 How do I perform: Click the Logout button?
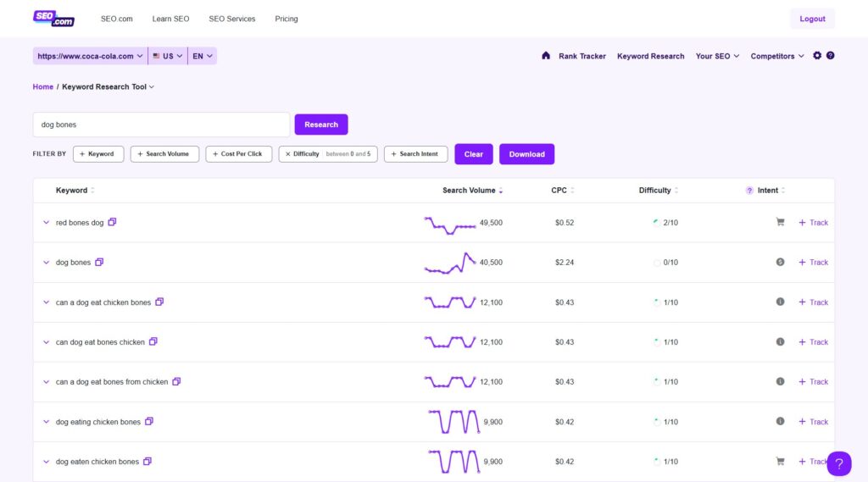coord(812,19)
